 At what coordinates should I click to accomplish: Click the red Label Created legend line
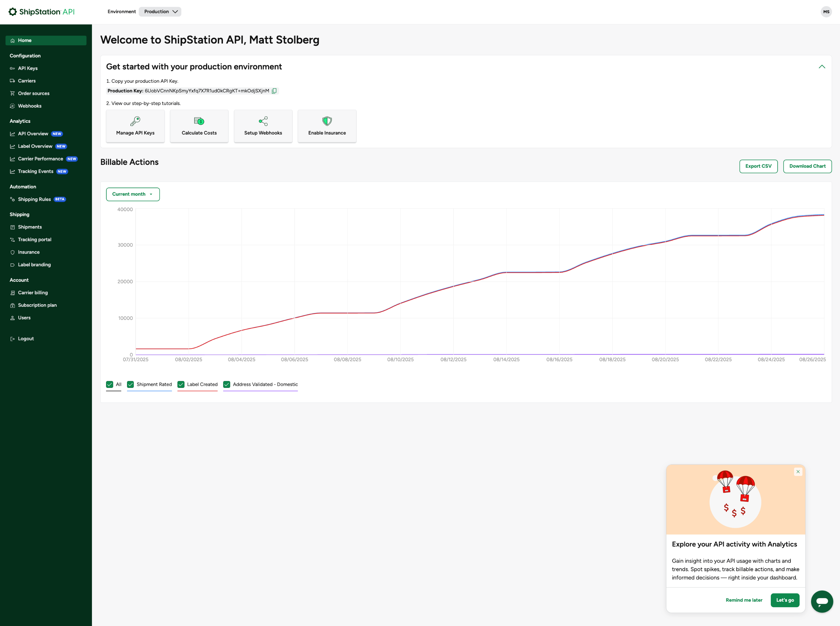(x=197, y=391)
